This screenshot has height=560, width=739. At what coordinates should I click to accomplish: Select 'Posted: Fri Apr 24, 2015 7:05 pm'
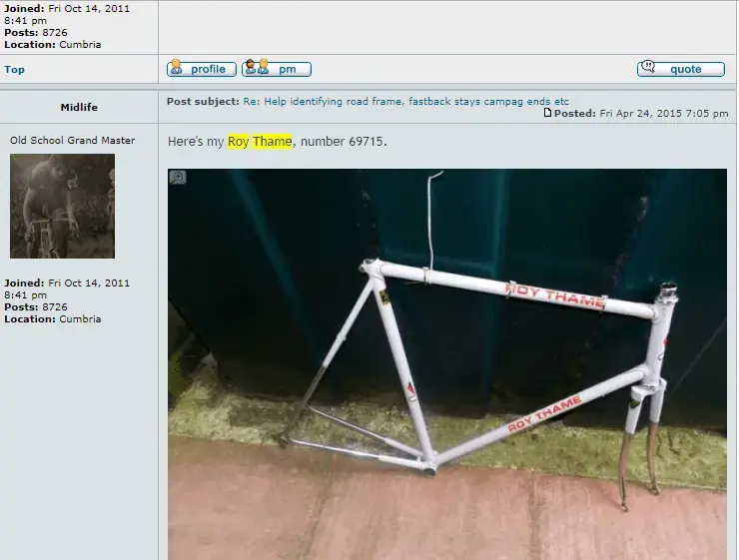click(641, 114)
